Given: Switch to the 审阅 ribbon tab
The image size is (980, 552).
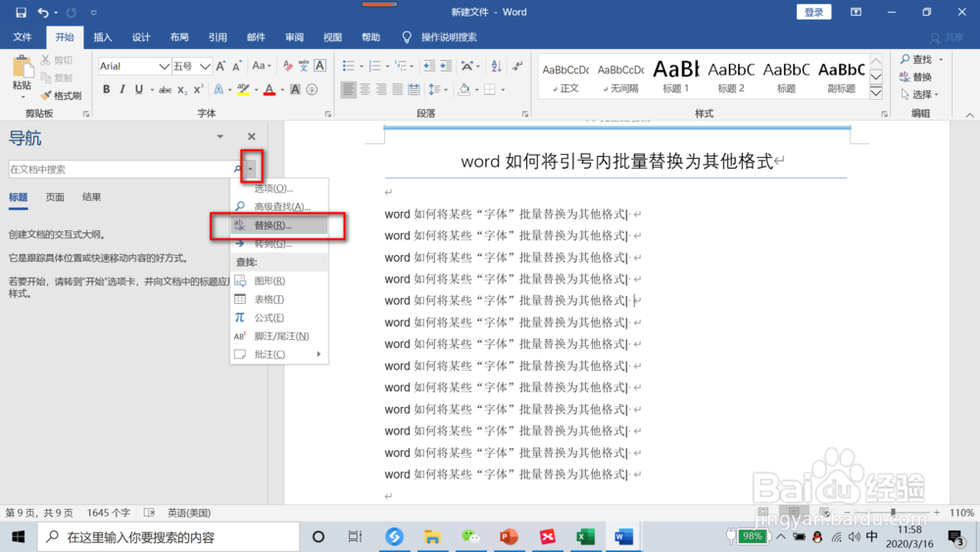Looking at the screenshot, I should click(294, 37).
